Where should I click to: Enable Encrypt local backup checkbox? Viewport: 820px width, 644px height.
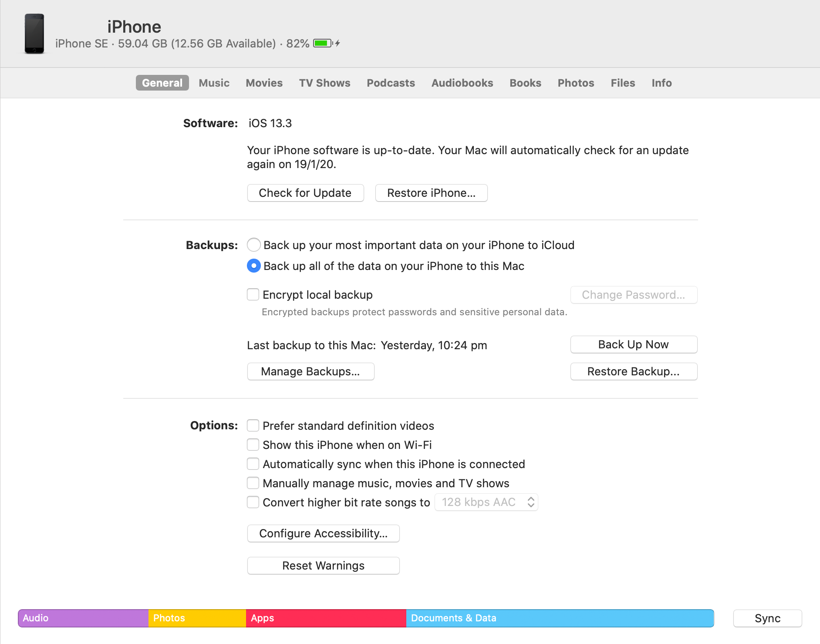[253, 295]
